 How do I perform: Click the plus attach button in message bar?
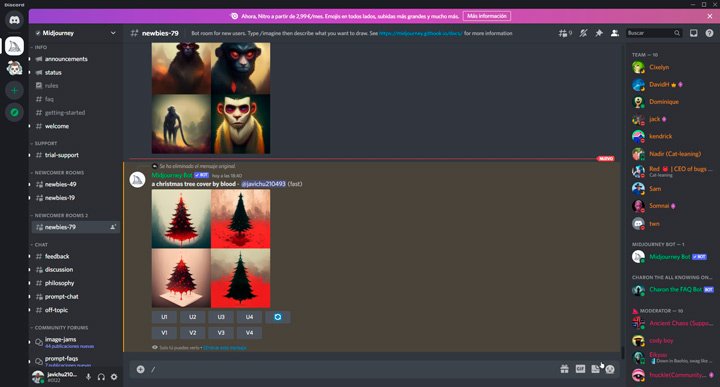pos(141,369)
